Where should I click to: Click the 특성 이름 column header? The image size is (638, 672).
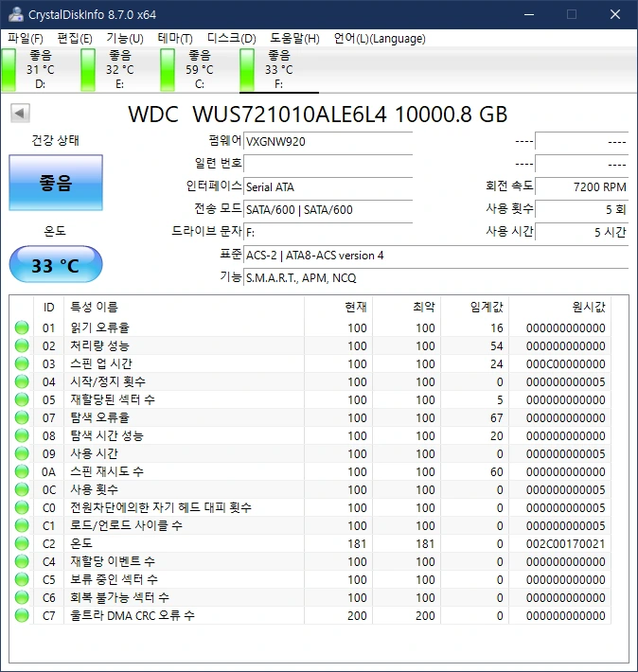pyautogui.click(x=184, y=307)
